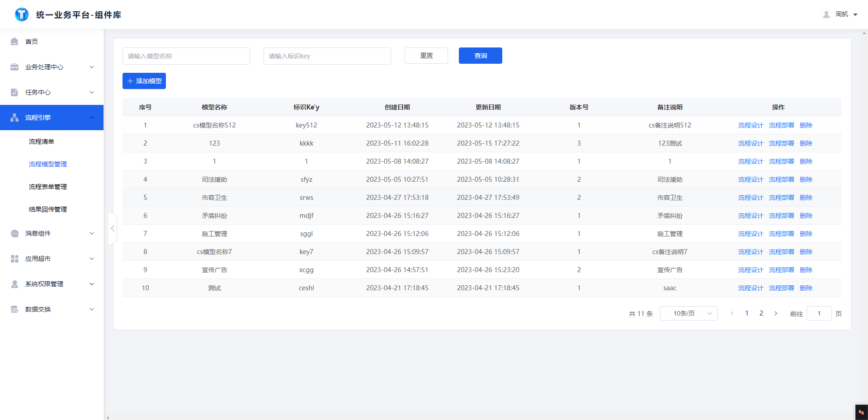Open 流程设计 for the kkkk row
The image size is (868, 420).
pos(751,143)
